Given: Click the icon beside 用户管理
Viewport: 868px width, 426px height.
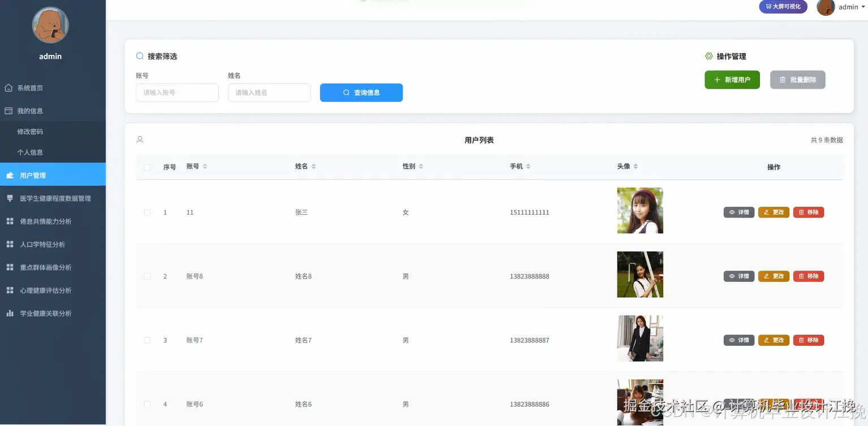Looking at the screenshot, I should tap(10, 176).
